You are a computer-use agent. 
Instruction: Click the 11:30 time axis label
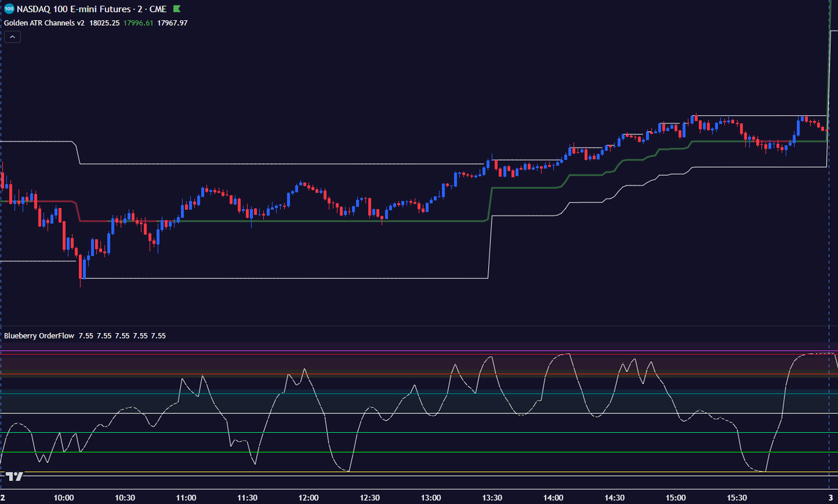[x=247, y=498]
